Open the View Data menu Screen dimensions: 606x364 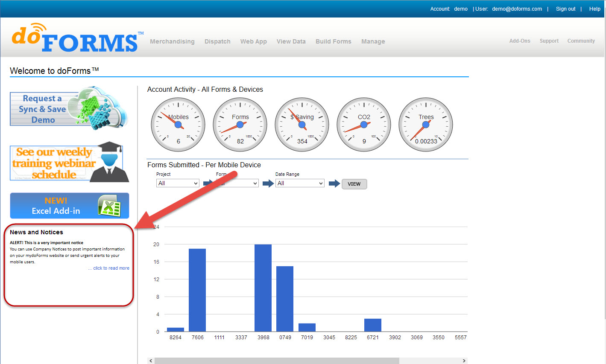(x=291, y=41)
